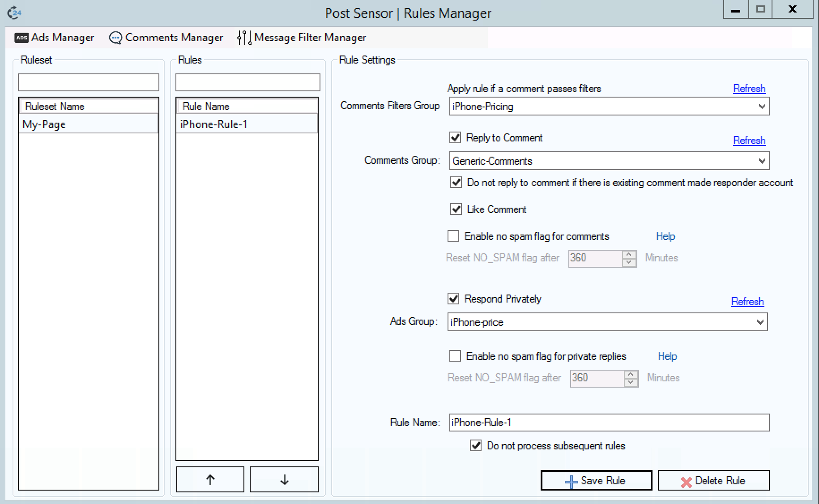Click Refresh next to Comments Filters Group

pos(749,89)
